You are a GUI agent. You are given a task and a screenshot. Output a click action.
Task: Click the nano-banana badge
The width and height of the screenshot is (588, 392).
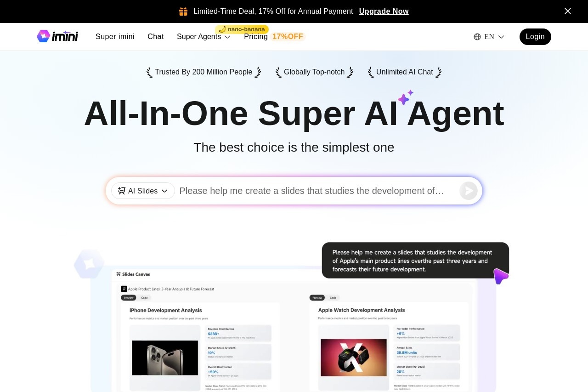coord(242,29)
